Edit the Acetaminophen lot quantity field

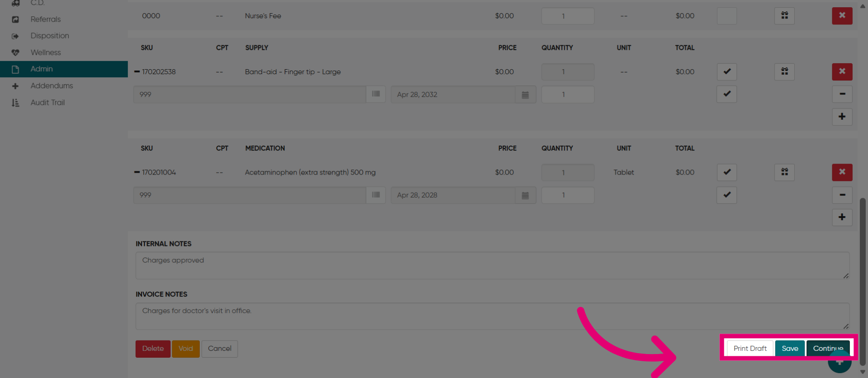567,195
